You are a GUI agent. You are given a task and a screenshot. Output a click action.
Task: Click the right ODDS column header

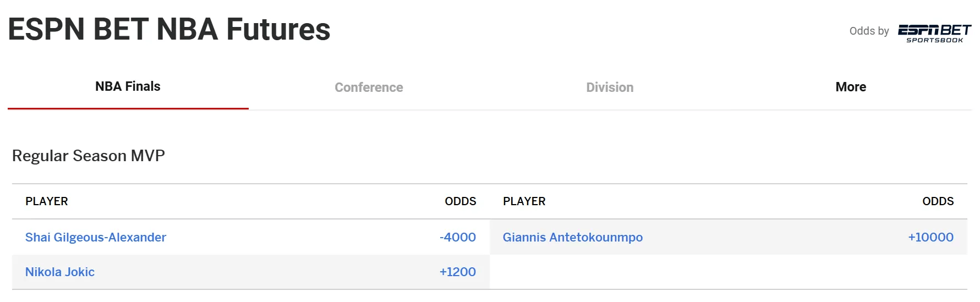pos(938,201)
